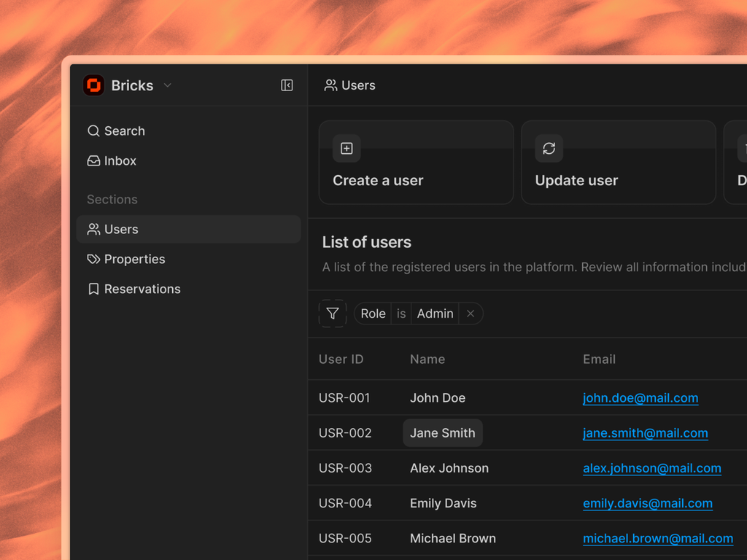Select the USR-002 cell

coord(345,433)
